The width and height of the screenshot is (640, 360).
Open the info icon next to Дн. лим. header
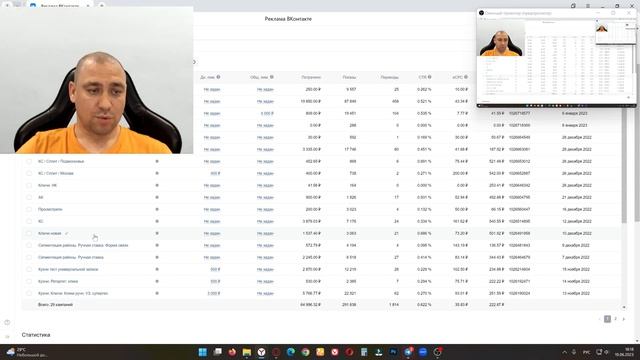point(218,77)
